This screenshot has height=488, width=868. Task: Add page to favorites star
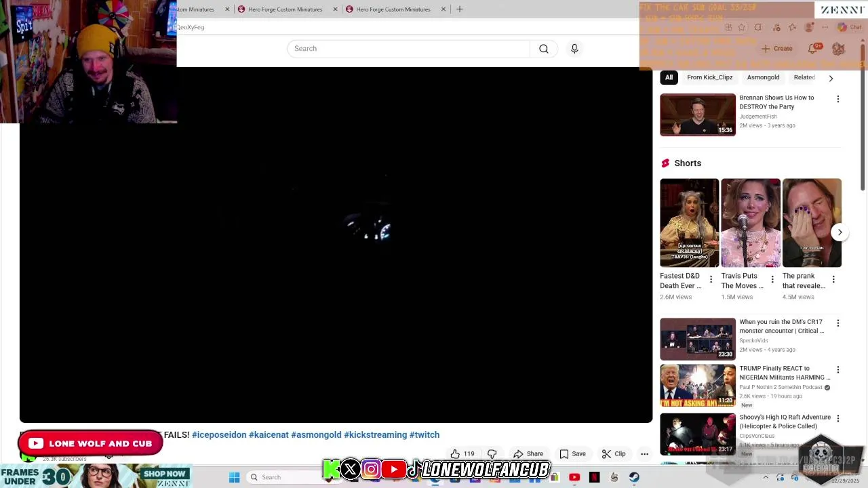pyautogui.click(x=741, y=27)
